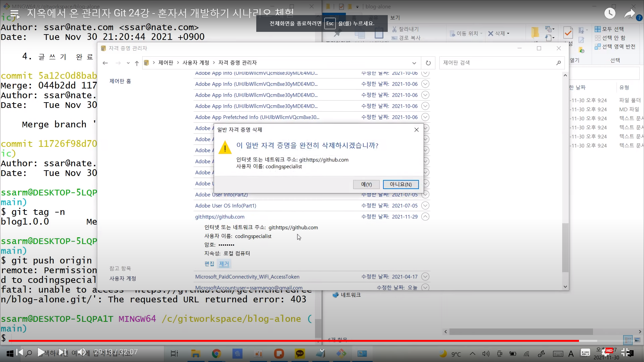Open the KakaoTalk icon on the taskbar
Image resolution: width=644 pixels, height=362 pixels.
tap(300, 353)
